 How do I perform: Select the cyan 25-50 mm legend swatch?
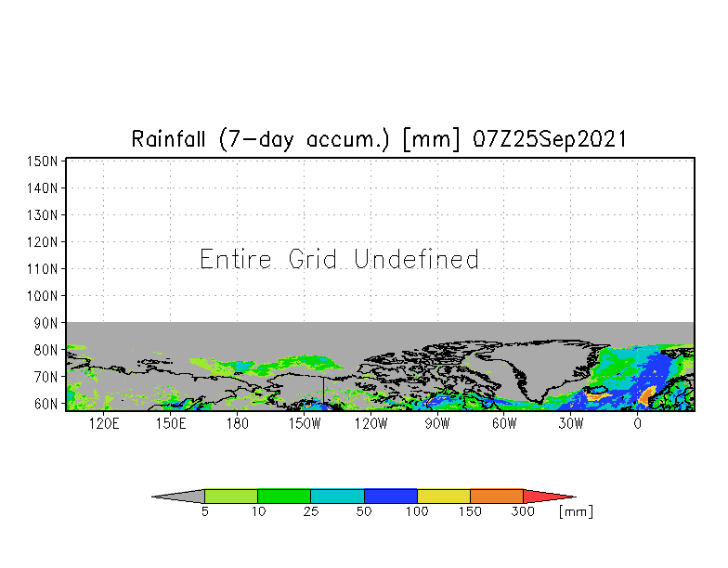pyautogui.click(x=338, y=496)
